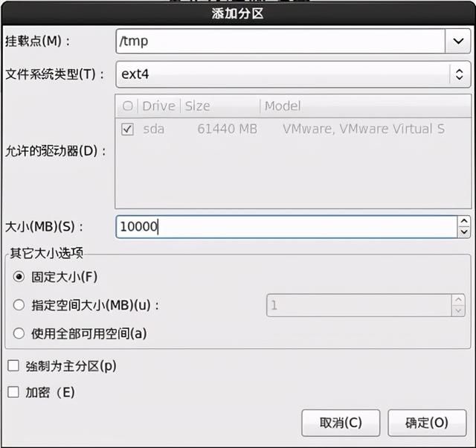This screenshot has height=448, width=476.
Task: Select the use all available space (a) option
Action: (x=19, y=333)
